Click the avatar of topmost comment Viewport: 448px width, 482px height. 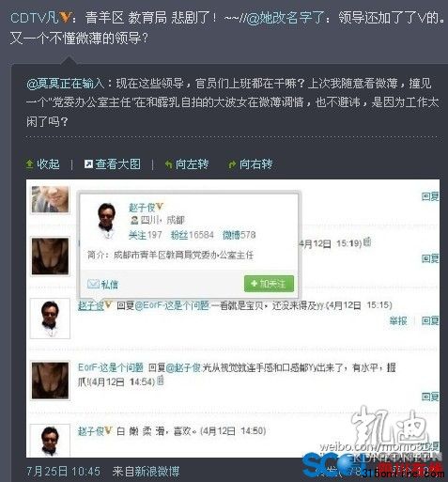click(50, 199)
